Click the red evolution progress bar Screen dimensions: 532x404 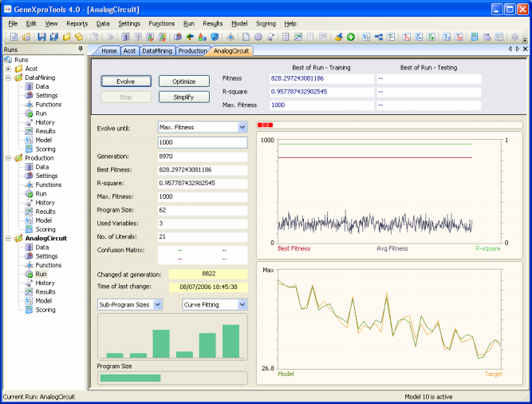pyautogui.click(x=265, y=125)
